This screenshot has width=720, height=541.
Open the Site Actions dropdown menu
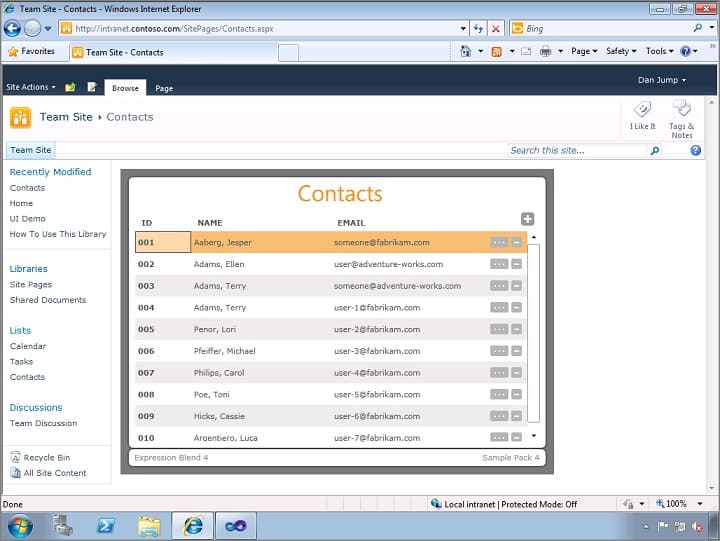tap(30, 87)
